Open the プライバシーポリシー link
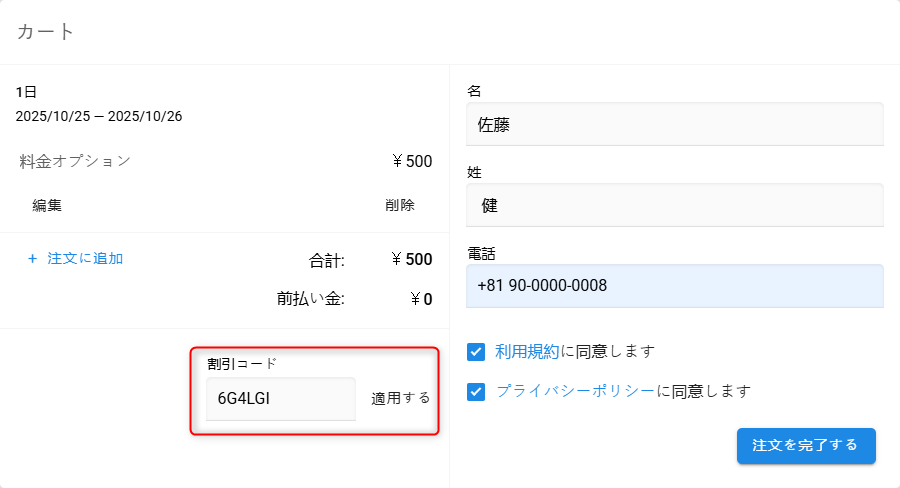Viewport: 900px width, 488px height. pyautogui.click(x=575, y=391)
